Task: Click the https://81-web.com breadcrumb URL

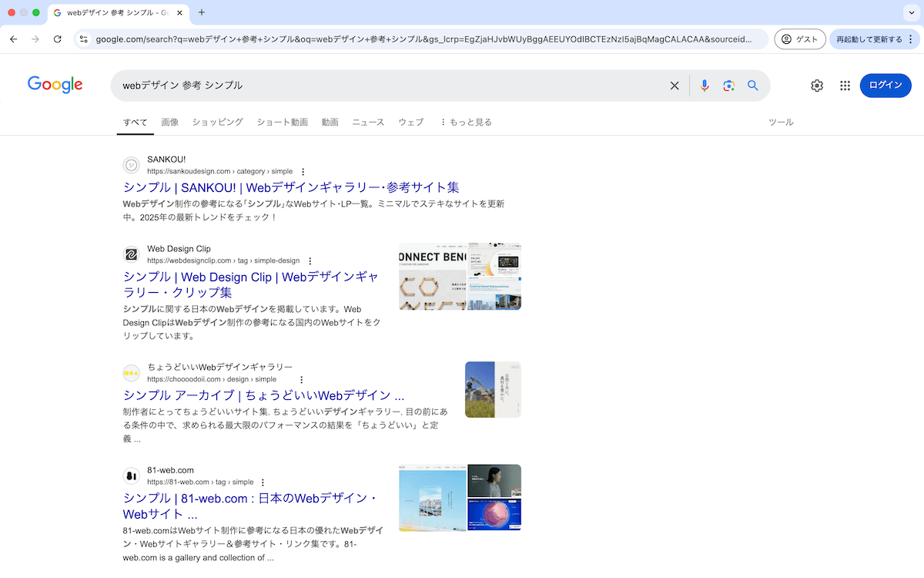Action: coord(200,482)
